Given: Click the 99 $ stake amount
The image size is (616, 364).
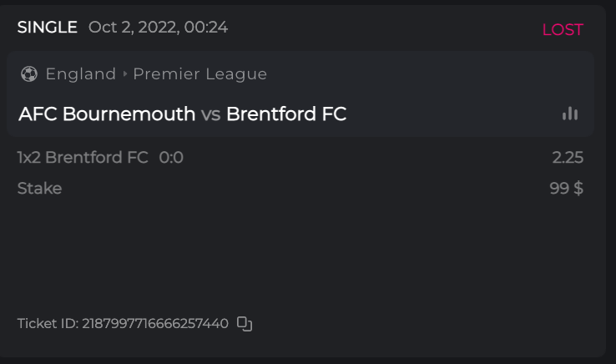Looking at the screenshot, I should [566, 189].
